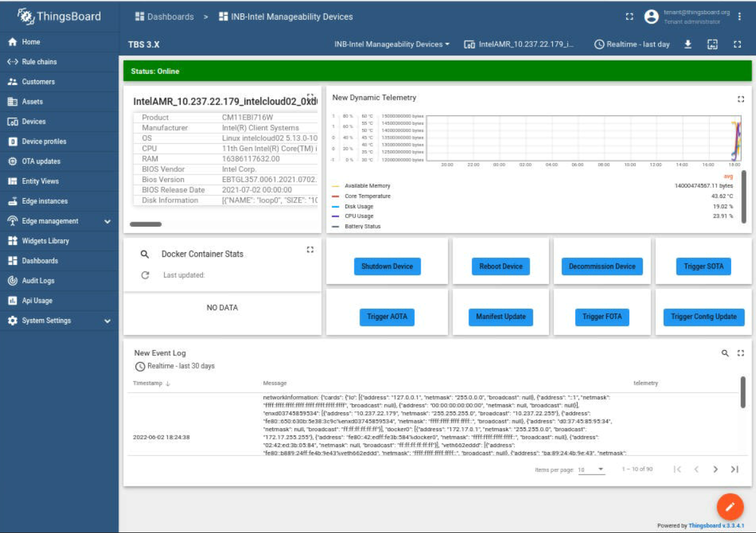The width and height of the screenshot is (756, 533).
Task: Click INB-Intel Manageability Devices breadcrumb
Action: click(x=286, y=17)
